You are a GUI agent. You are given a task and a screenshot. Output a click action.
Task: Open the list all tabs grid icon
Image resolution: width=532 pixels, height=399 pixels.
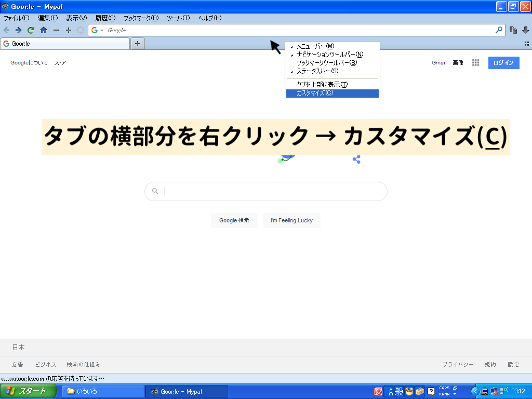(527, 44)
